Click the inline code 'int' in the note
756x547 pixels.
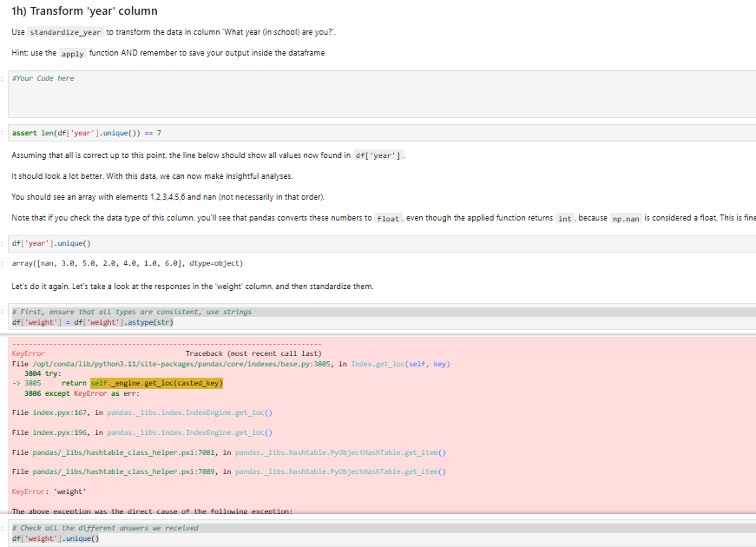564,219
